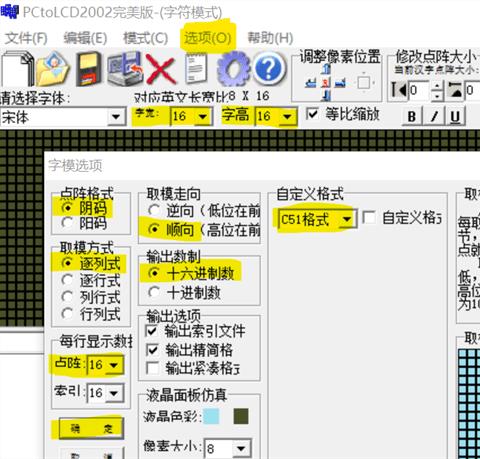Viewport: 480px width, 459px height.
Task: Select the 十六进制数 radio button
Action: tap(154, 273)
